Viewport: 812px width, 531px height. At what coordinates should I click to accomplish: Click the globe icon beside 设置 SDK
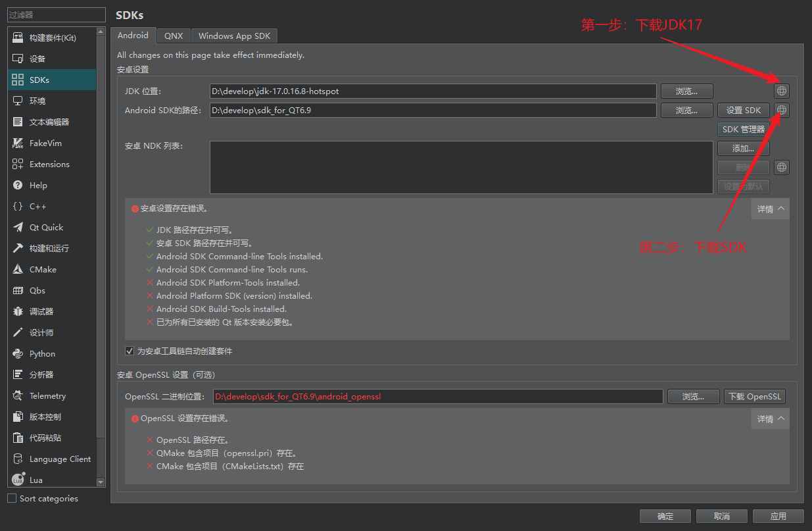[x=782, y=110]
